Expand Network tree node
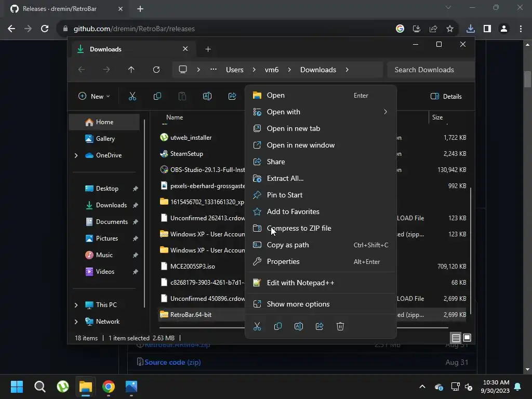The width and height of the screenshot is (532, 399). tap(76, 322)
